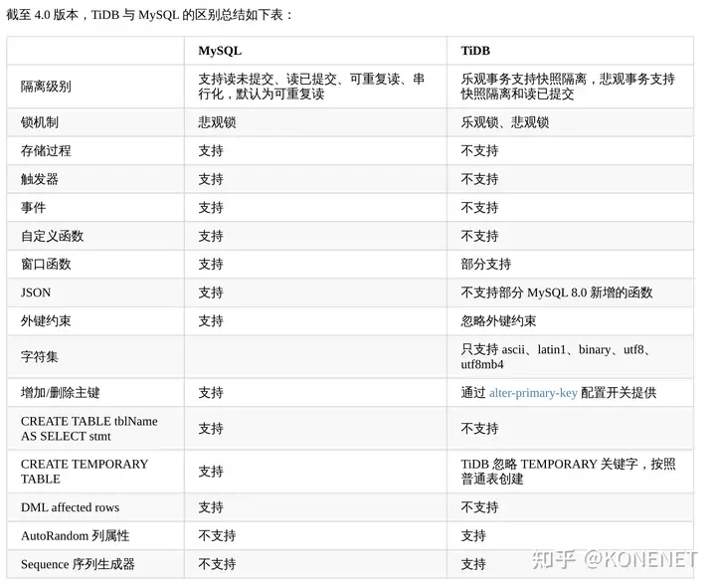
Task: Select the TiDB column header
Action: pos(475,51)
